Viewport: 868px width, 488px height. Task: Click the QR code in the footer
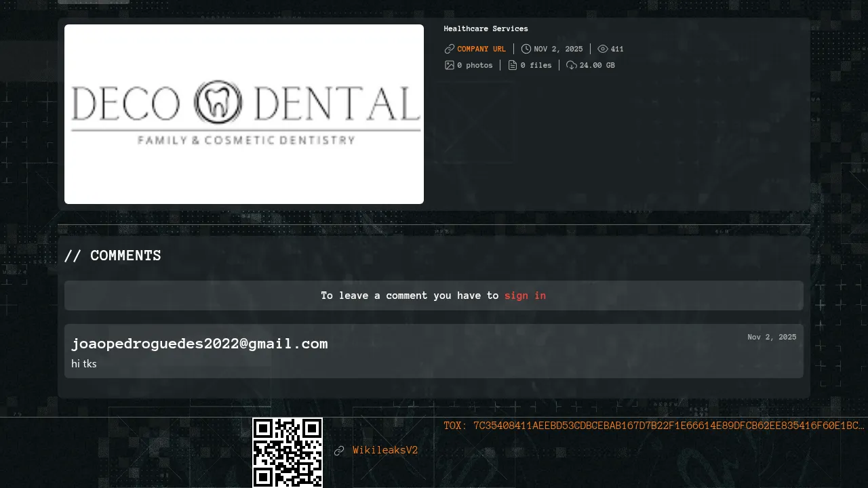(x=288, y=452)
